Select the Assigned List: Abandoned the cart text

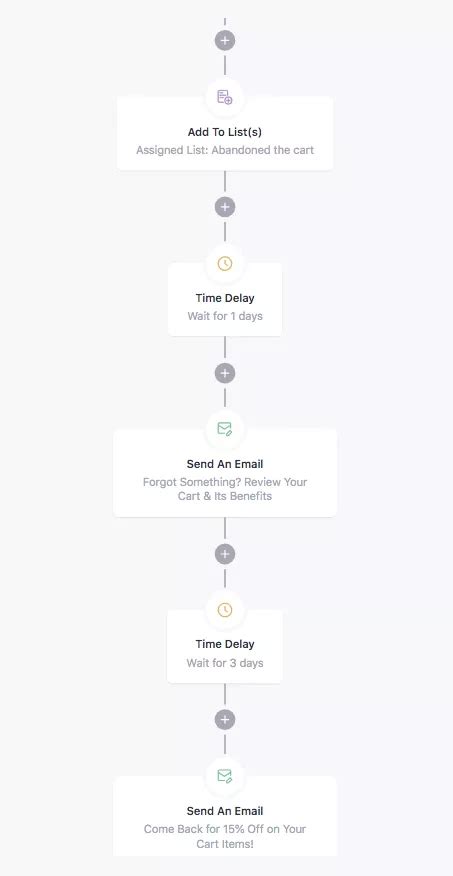coord(225,150)
